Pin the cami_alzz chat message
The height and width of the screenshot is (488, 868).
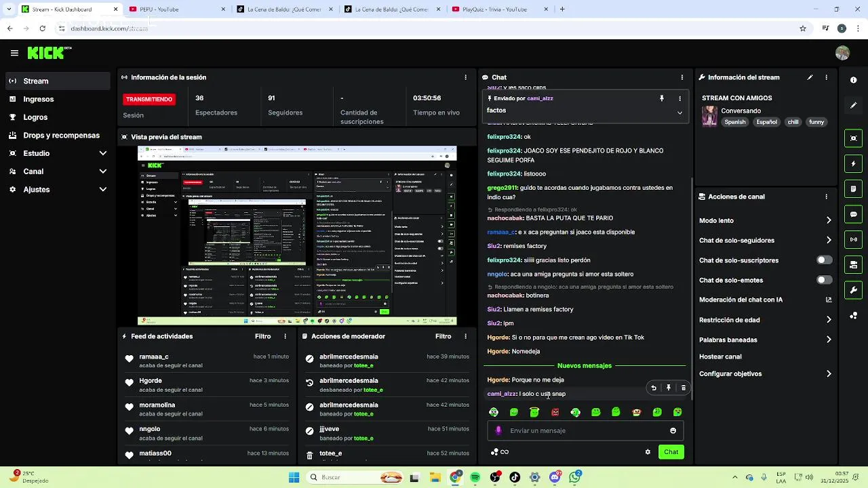(x=669, y=388)
